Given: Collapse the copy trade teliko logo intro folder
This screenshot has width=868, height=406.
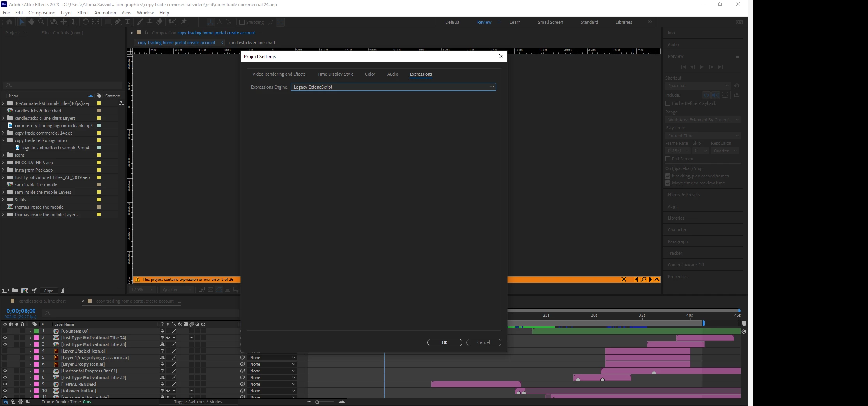Looking at the screenshot, I should coord(3,140).
